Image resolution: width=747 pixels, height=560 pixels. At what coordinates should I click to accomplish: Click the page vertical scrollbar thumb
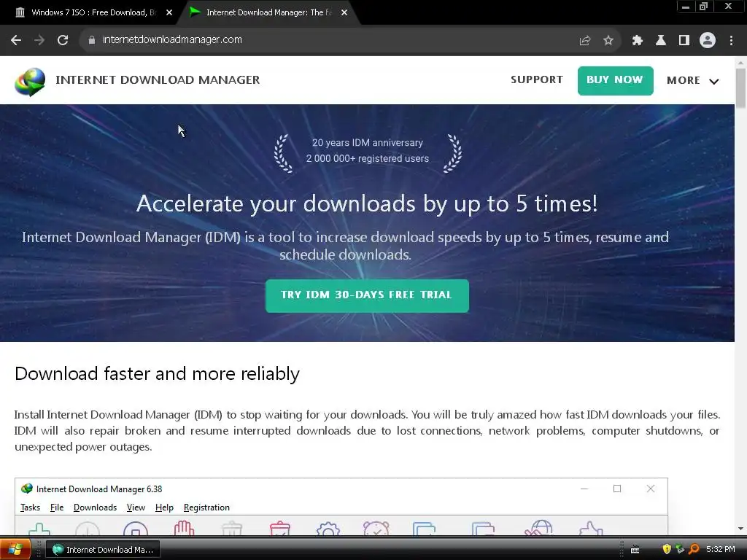(740, 88)
